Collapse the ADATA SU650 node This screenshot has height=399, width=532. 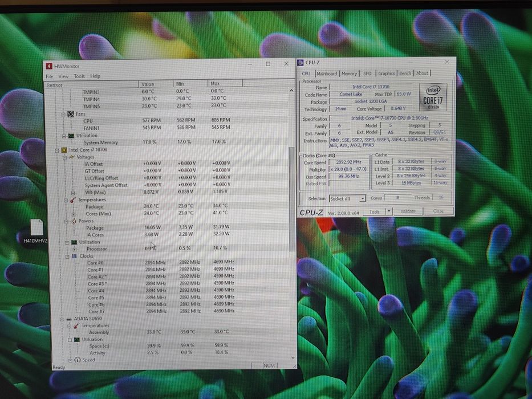[x=62, y=319]
